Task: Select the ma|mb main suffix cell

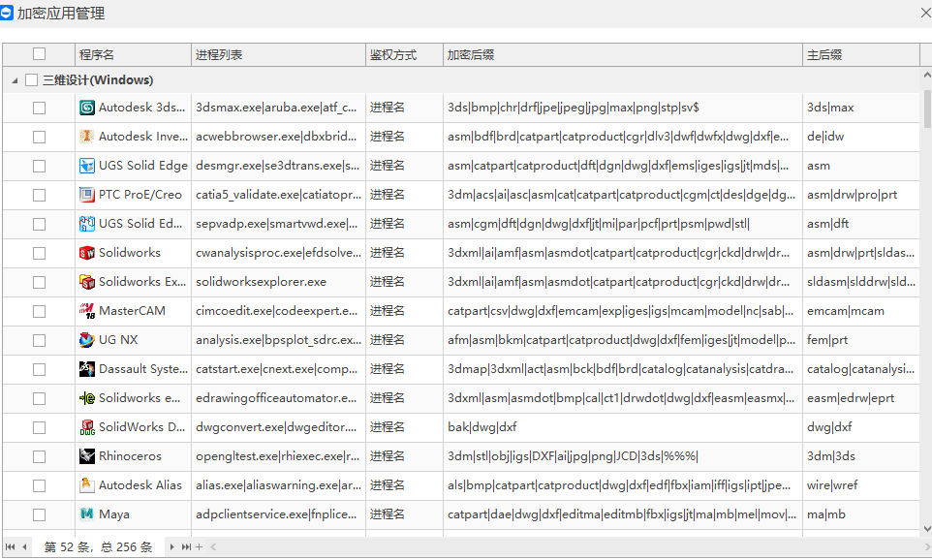Action: pos(861,514)
